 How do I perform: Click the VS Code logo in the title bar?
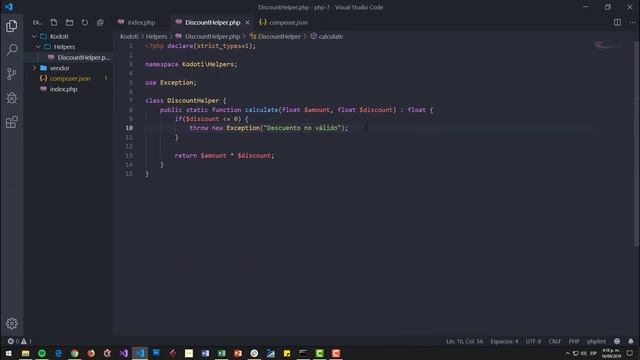[9, 7]
